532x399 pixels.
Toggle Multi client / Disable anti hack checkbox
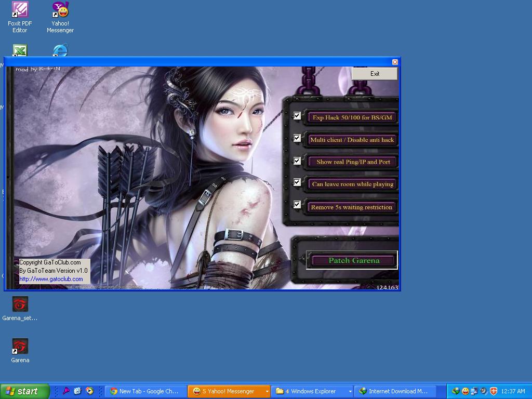click(297, 138)
